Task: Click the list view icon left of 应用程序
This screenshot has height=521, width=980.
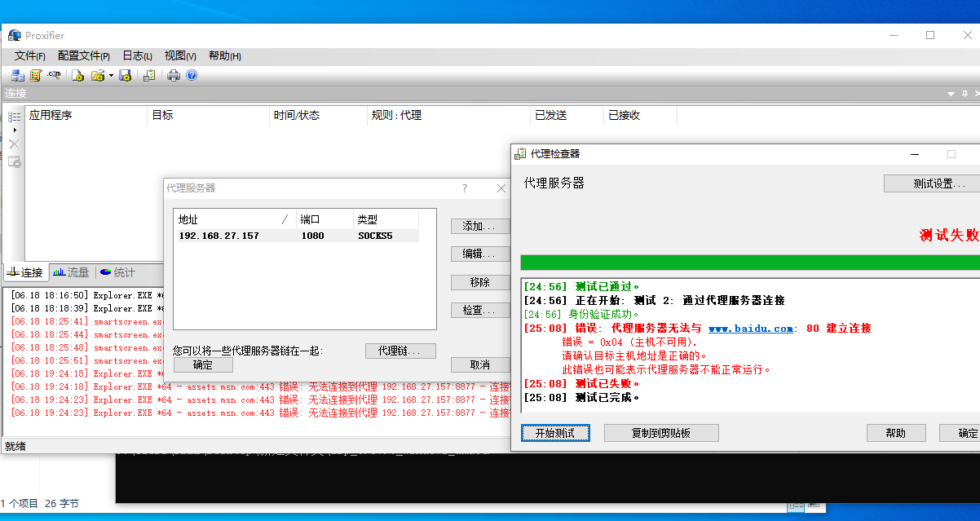Action: click(14, 117)
